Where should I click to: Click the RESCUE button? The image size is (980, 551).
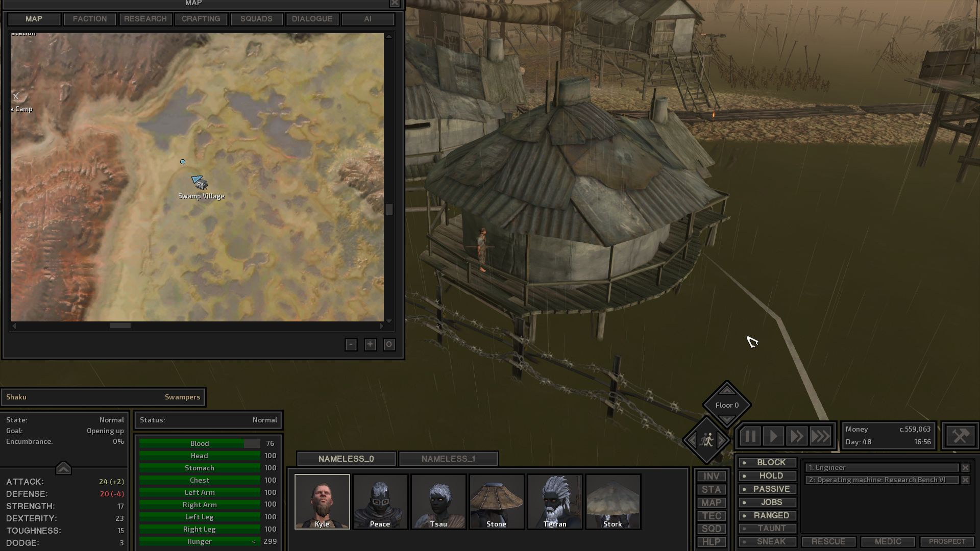click(x=828, y=542)
